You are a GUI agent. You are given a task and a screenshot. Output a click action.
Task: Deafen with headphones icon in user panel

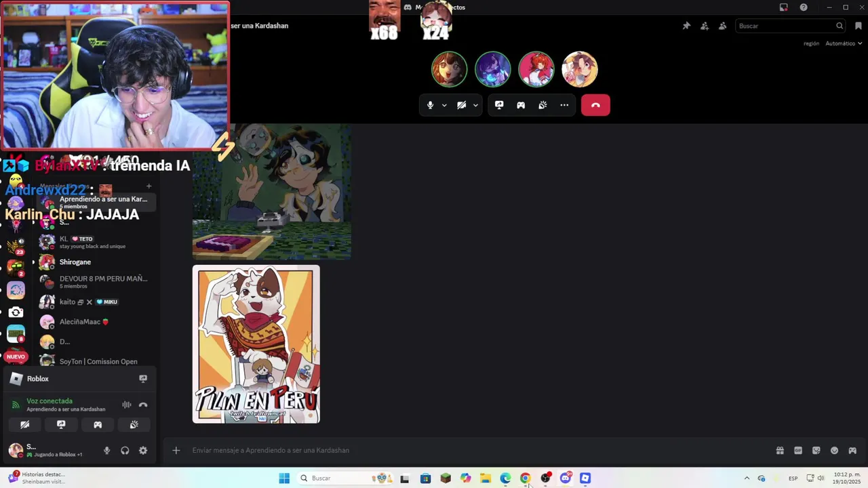pos(125,450)
